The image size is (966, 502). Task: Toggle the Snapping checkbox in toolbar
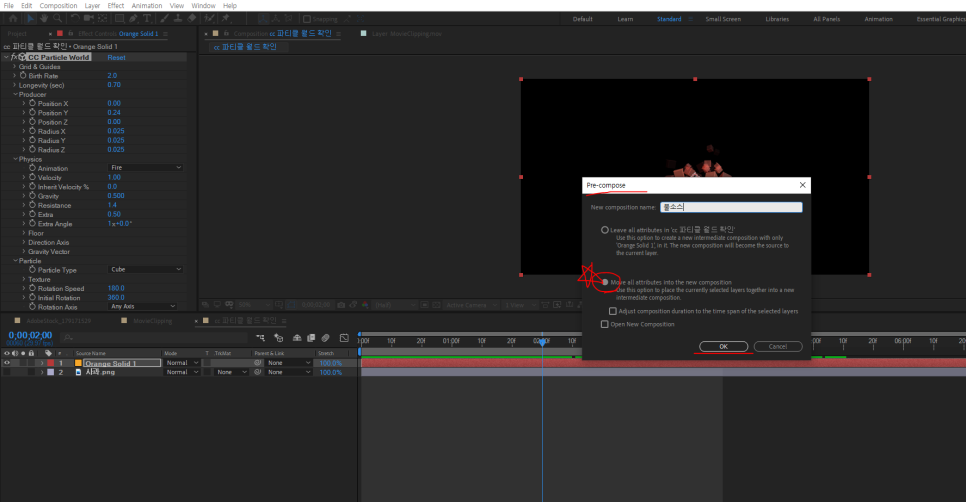pyautogui.click(x=307, y=19)
